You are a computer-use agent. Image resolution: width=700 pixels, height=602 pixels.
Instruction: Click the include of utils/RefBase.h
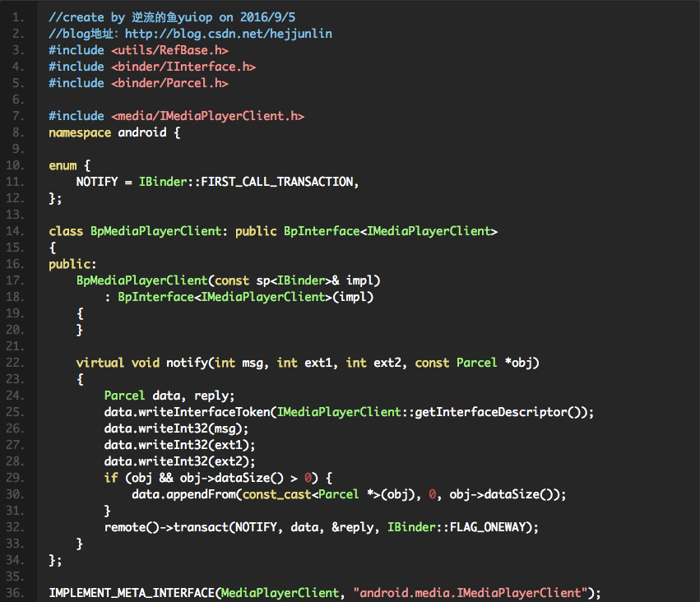[x=138, y=50]
